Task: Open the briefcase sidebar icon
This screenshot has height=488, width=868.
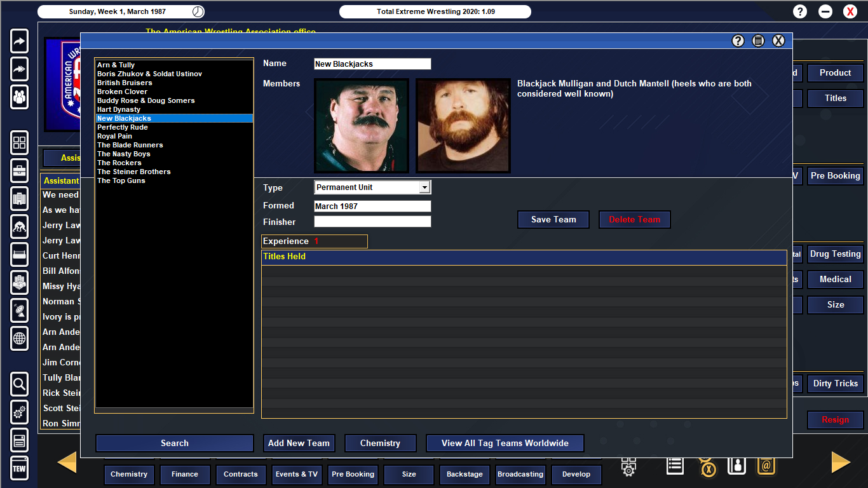Action: point(20,171)
